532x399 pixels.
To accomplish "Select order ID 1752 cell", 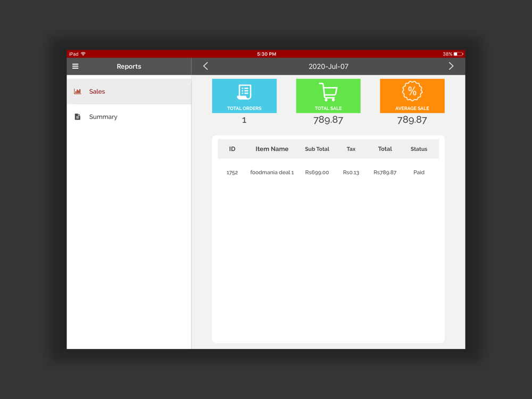I will click(232, 172).
